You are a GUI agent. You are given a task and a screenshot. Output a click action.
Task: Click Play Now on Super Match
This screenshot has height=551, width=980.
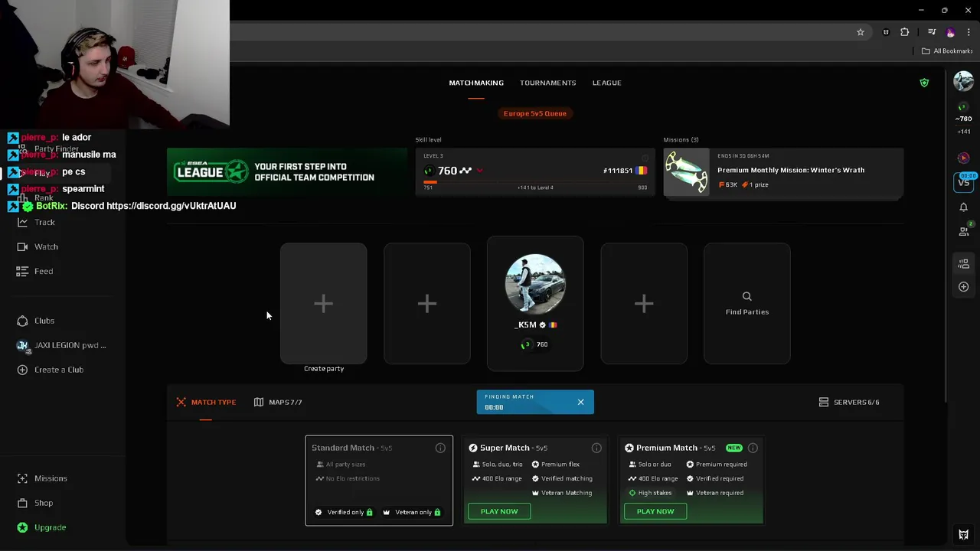coord(499,511)
